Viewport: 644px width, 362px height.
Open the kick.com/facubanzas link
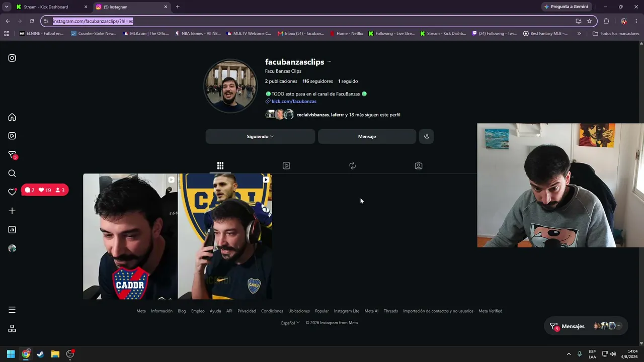click(x=294, y=102)
